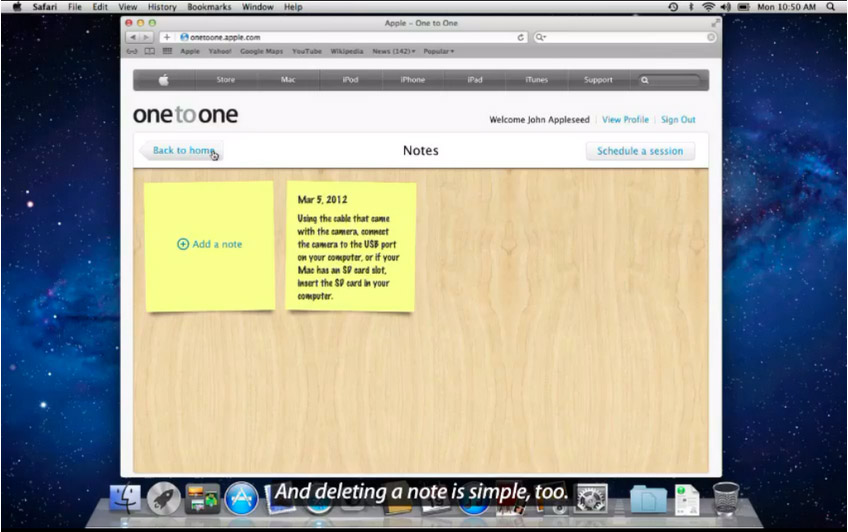Click Add a note on the sticky
848x532 pixels.
210,244
